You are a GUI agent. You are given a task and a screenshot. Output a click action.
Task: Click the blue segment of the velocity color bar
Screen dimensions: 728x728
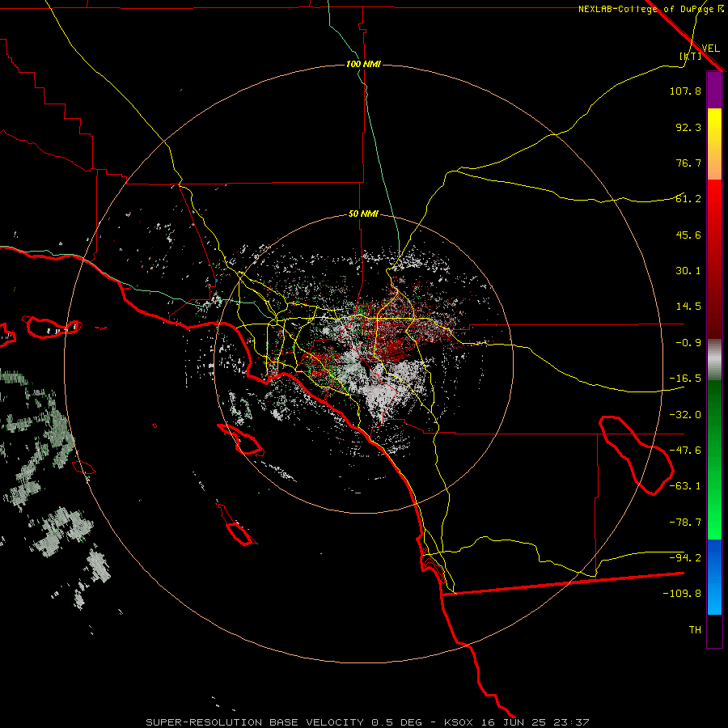point(714,577)
